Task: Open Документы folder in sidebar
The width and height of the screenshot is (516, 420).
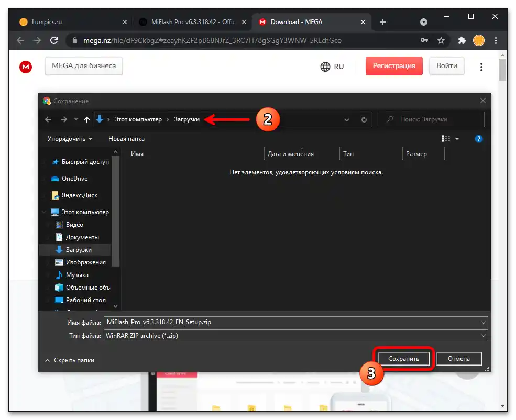Action: click(78, 237)
